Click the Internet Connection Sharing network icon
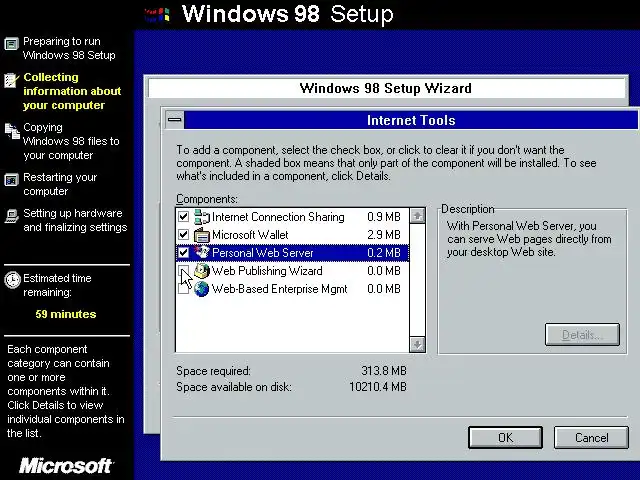 [x=202, y=217]
